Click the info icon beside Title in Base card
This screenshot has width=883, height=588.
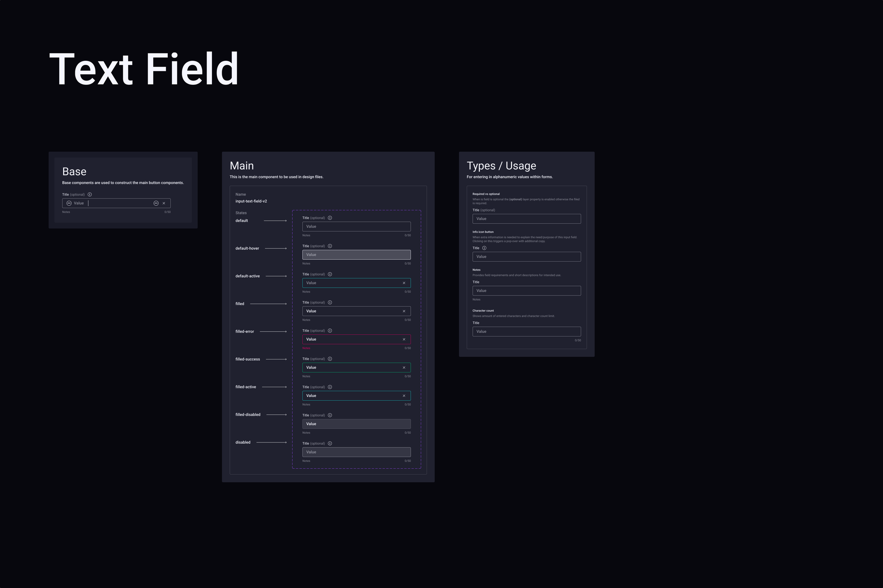90,194
